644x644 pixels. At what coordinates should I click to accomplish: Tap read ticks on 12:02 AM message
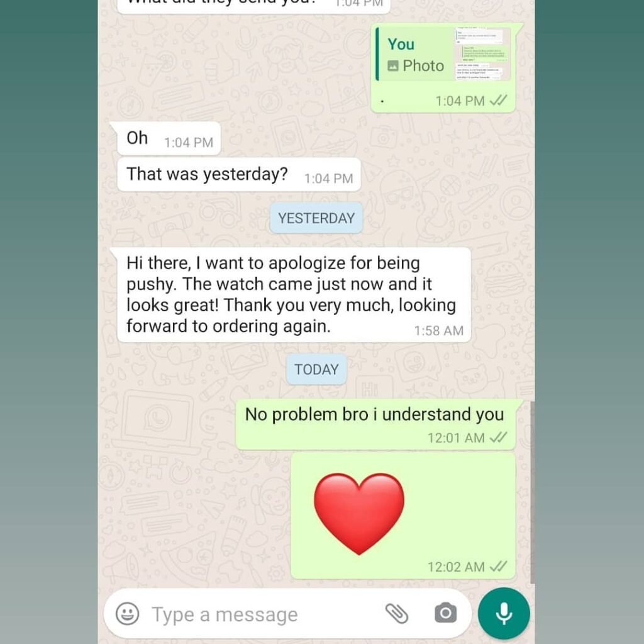[x=499, y=567]
